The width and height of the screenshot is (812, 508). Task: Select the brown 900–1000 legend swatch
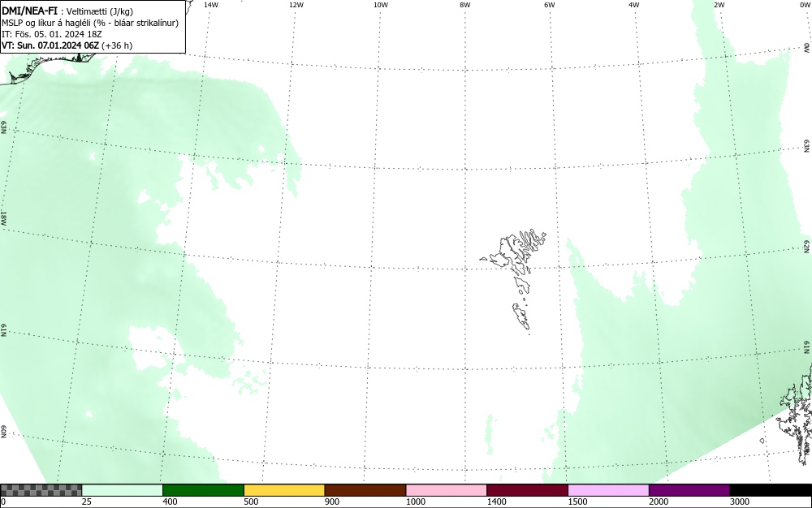pos(365,490)
